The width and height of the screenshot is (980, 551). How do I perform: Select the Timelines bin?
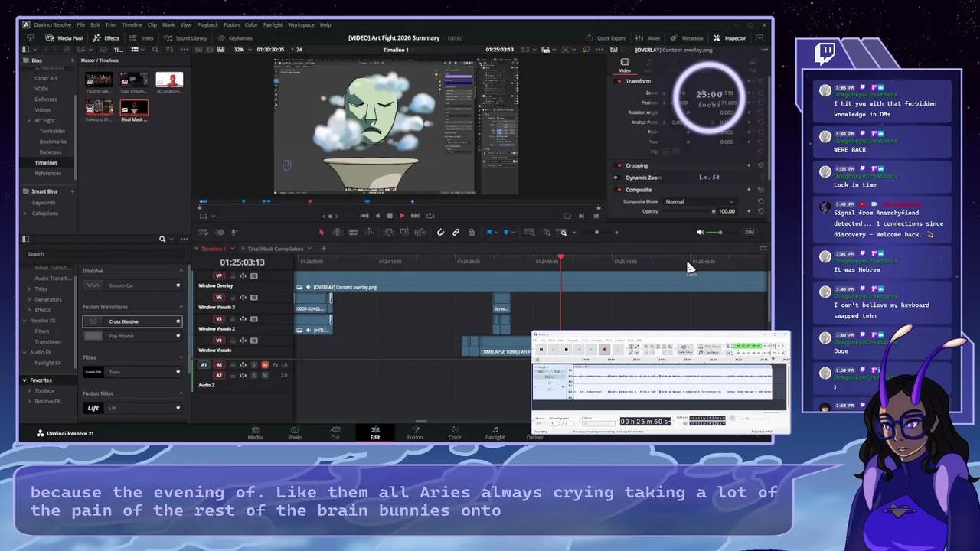coord(46,163)
